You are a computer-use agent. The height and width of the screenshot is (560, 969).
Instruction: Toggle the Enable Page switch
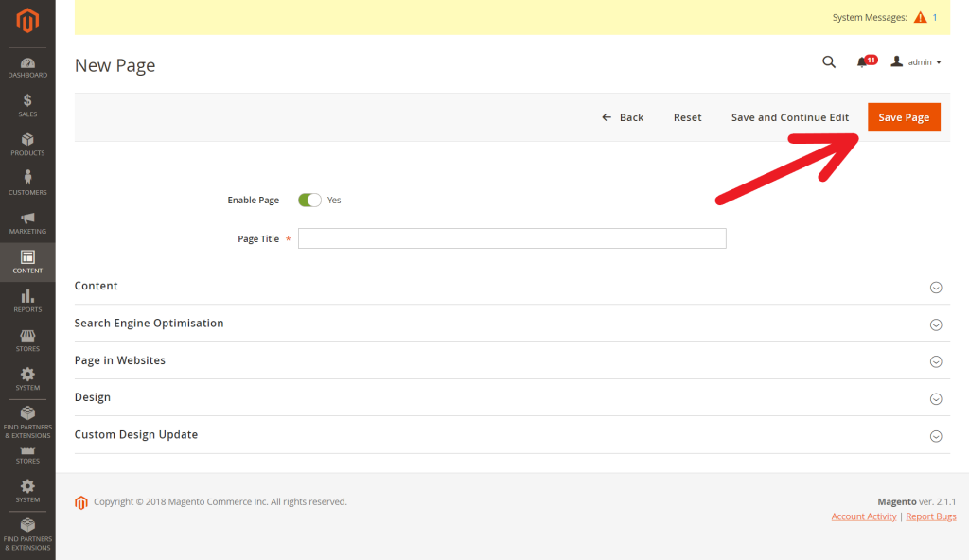tap(309, 200)
